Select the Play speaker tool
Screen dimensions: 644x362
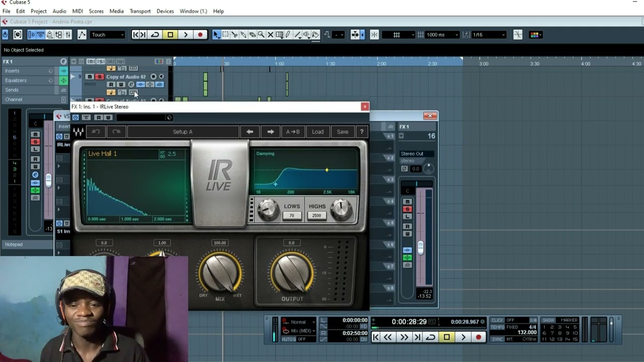[x=306, y=35]
